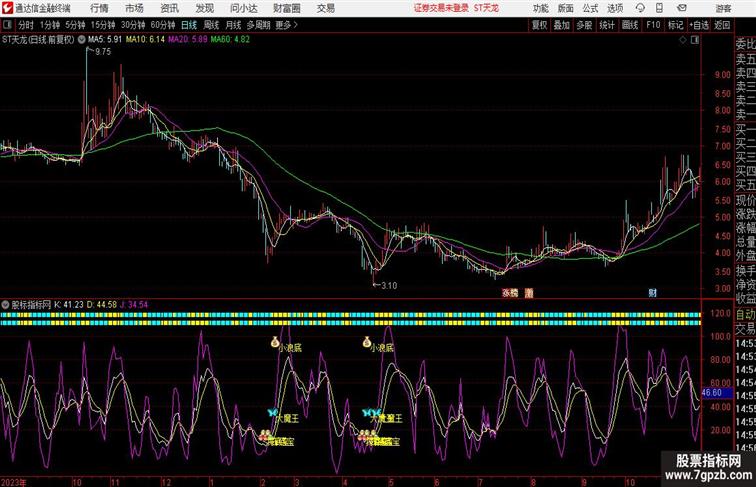Click the MA60: 4.82 label

coord(230,40)
